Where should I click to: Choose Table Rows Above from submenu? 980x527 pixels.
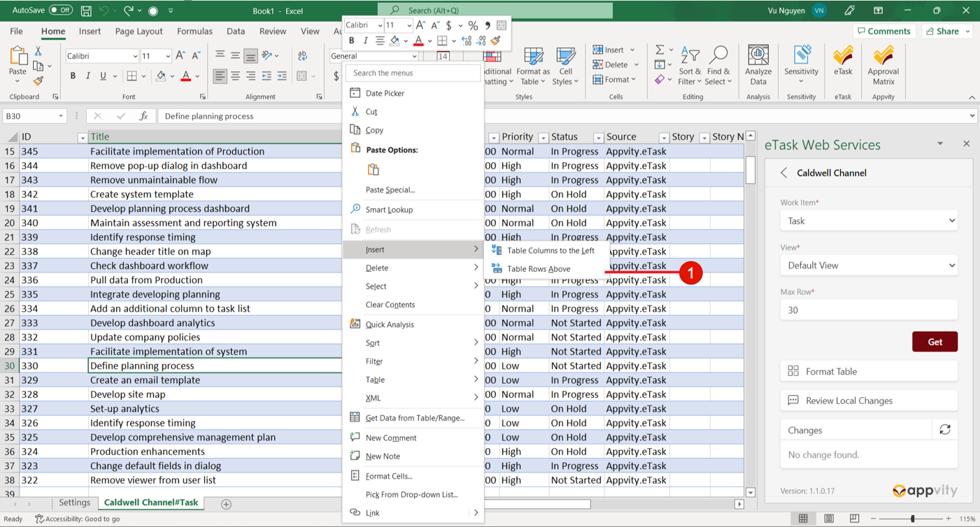coord(539,269)
